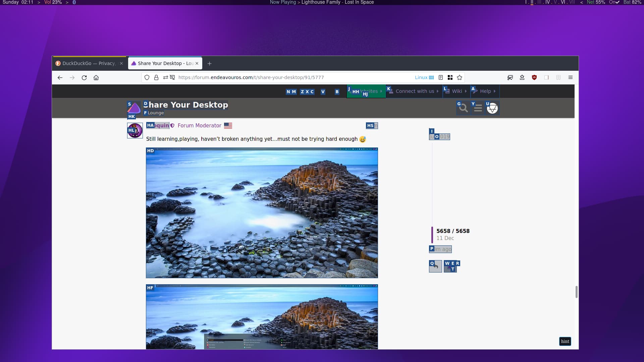644x362 pixels.
Task: Click the poster's avatar next to the post
Action: click(135, 130)
